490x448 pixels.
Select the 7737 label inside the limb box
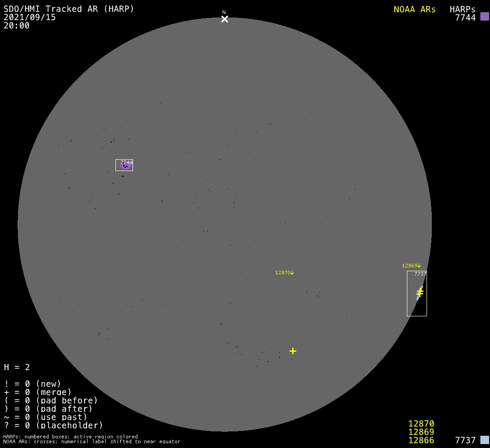[x=420, y=274]
